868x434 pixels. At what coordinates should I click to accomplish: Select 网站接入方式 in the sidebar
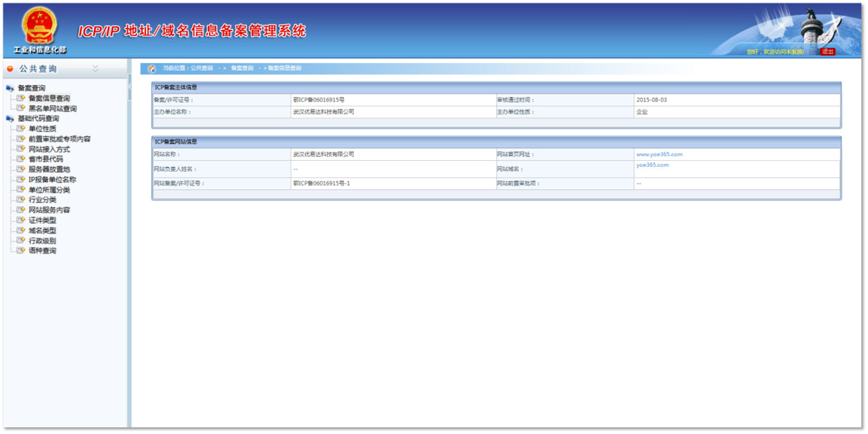(x=49, y=150)
